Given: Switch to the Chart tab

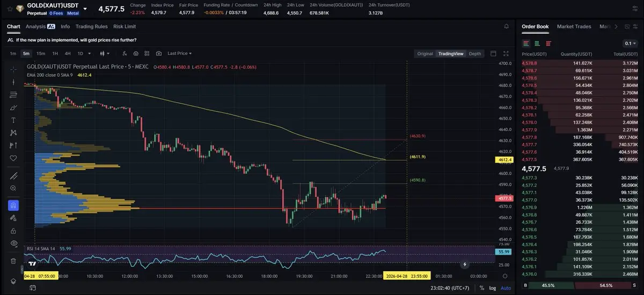Looking at the screenshot, I should coord(13,26).
